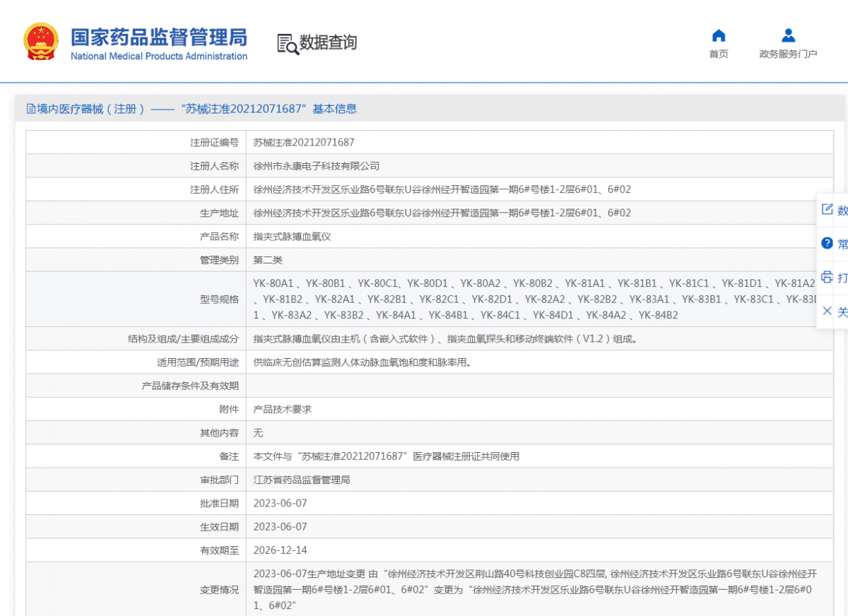Click the 政务服务门户 person icon
848x616 pixels.
[789, 36]
